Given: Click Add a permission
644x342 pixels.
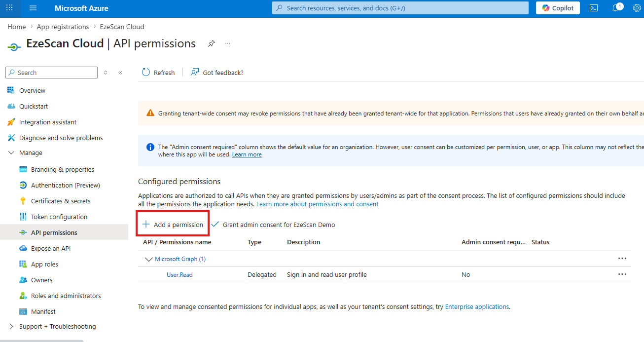Looking at the screenshot, I should tap(173, 225).
